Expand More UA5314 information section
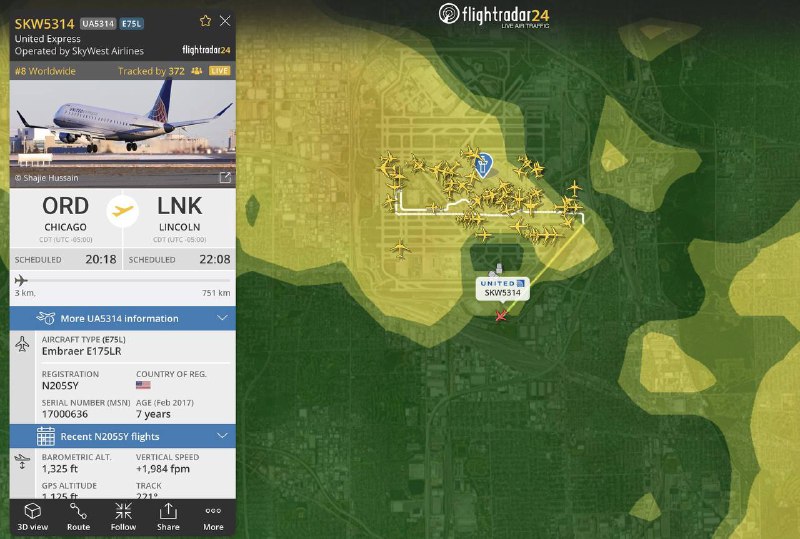The height and width of the screenshot is (539, 800). point(122,318)
